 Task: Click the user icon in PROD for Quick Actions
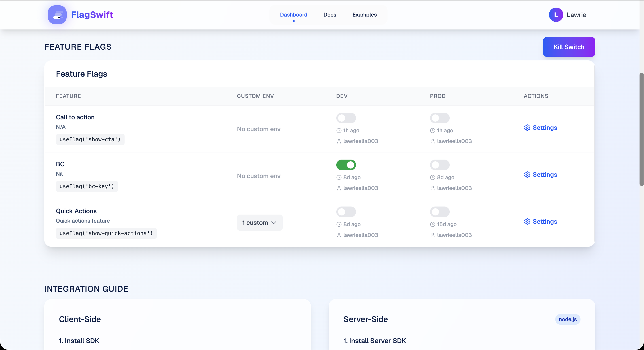(x=432, y=235)
